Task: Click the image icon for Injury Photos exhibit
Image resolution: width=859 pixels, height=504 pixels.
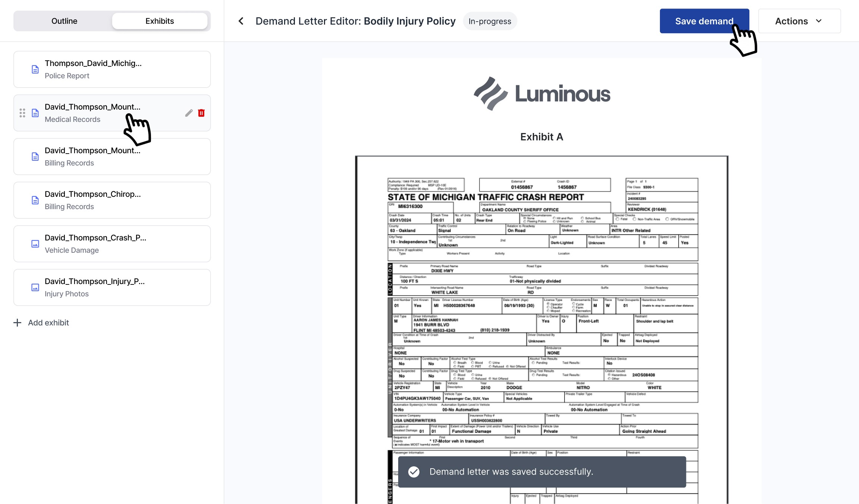Action: click(35, 287)
